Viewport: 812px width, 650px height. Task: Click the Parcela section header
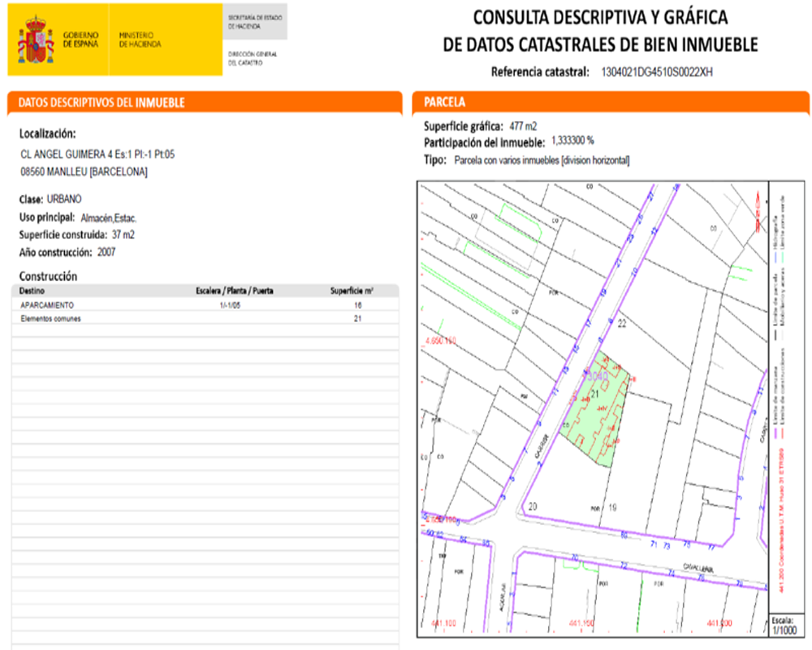tap(611, 102)
